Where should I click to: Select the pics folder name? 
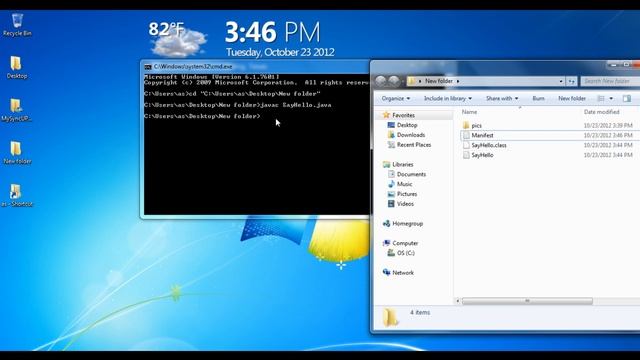tap(476, 125)
